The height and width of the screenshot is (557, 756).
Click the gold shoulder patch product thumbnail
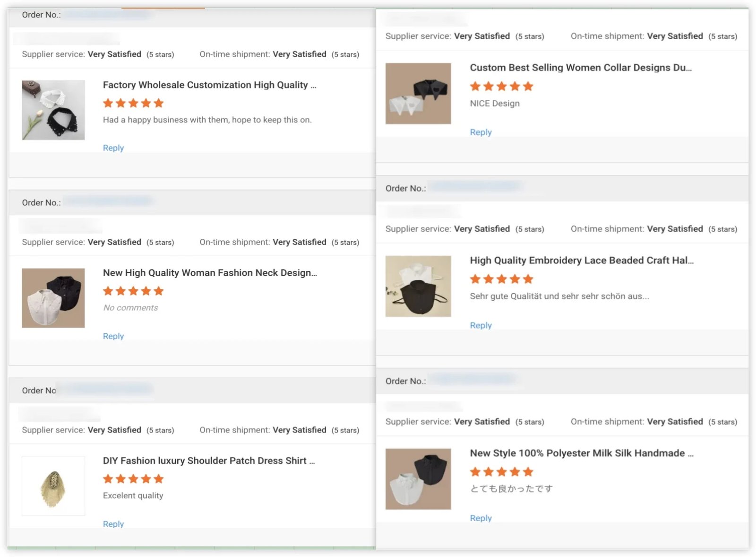tap(53, 486)
